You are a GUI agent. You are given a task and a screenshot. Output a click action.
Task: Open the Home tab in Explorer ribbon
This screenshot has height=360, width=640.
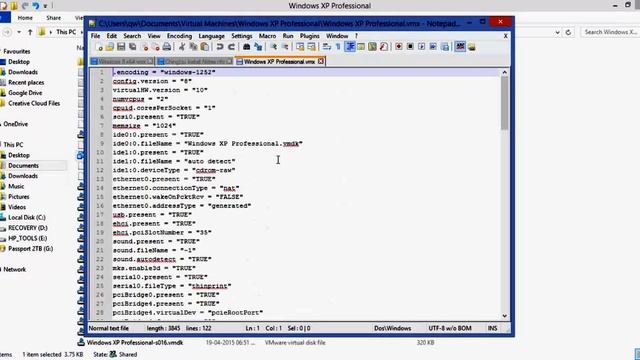click(25, 18)
